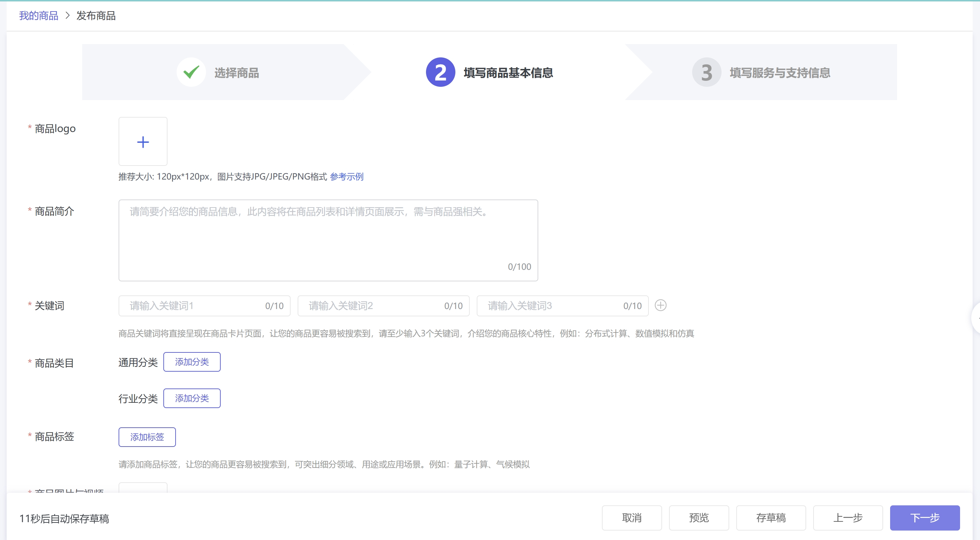The width and height of the screenshot is (980, 540).
Task: Click the 添加标签 button
Action: 147,437
